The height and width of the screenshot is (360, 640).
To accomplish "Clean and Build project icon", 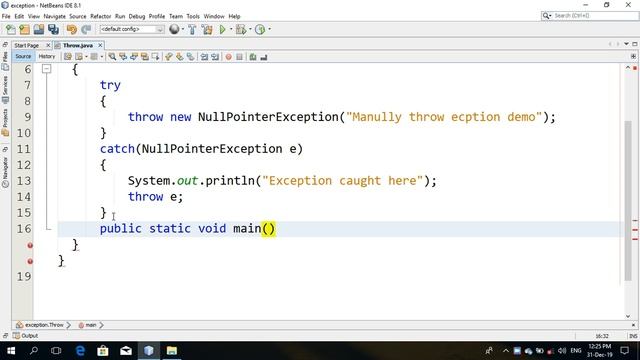I will [207, 29].
